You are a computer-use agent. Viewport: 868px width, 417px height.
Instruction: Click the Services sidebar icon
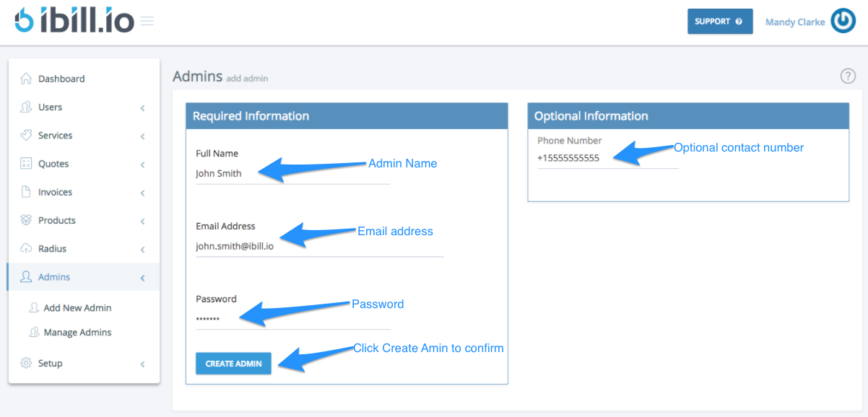[x=25, y=135]
